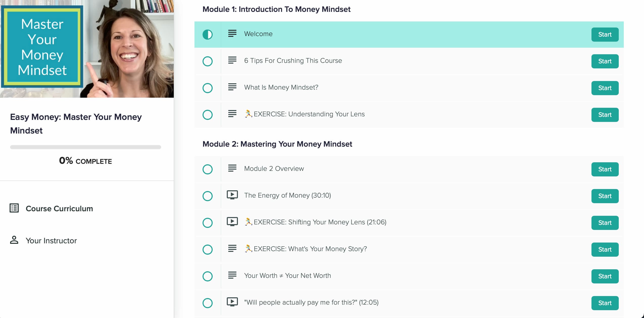This screenshot has width=644, height=318.
Task: Click the Course Curriculum list icon
Action: pos(14,208)
